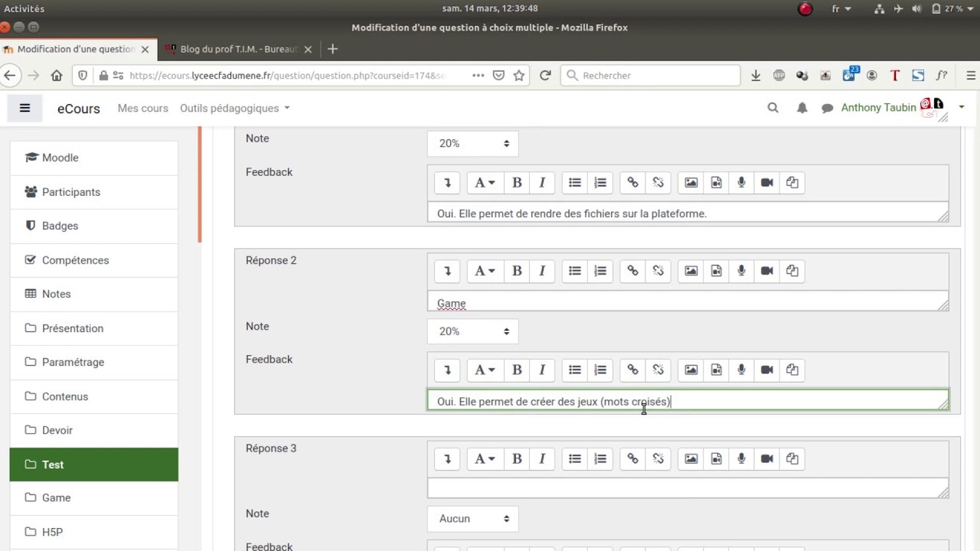Open Badges in the sidebar
Image resolution: width=980 pixels, height=551 pixels.
[x=93, y=226]
